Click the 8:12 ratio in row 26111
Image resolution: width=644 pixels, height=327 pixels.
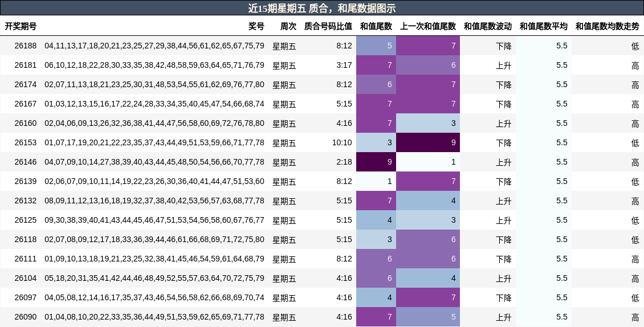(344, 259)
